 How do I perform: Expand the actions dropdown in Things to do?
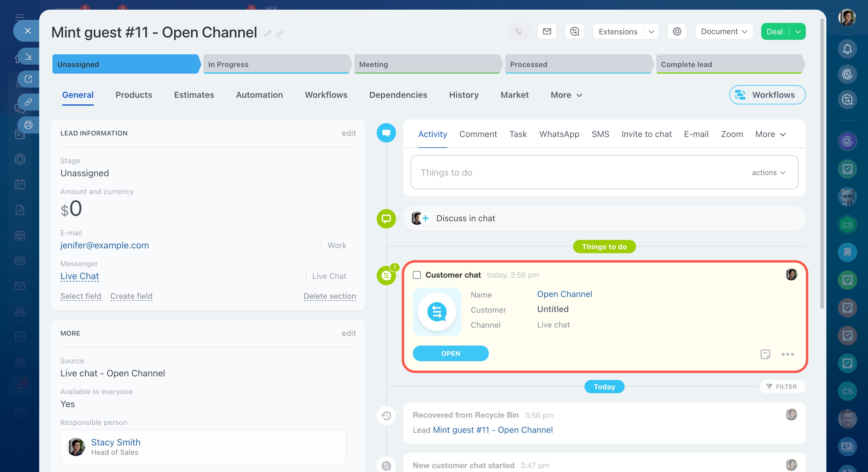[x=768, y=173]
